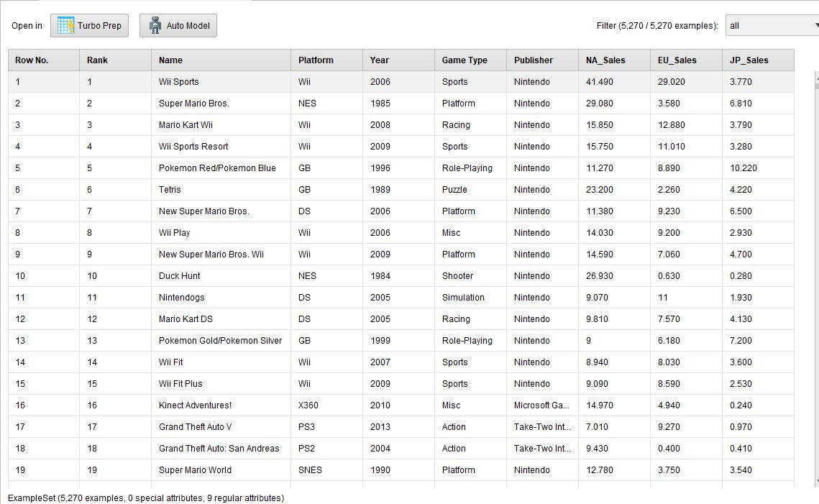Click the PS3 platform cell
The width and height of the screenshot is (819, 504).
[x=327, y=427]
